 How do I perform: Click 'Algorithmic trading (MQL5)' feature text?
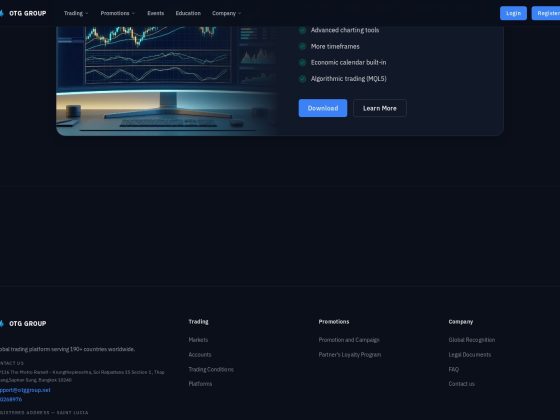point(349,79)
